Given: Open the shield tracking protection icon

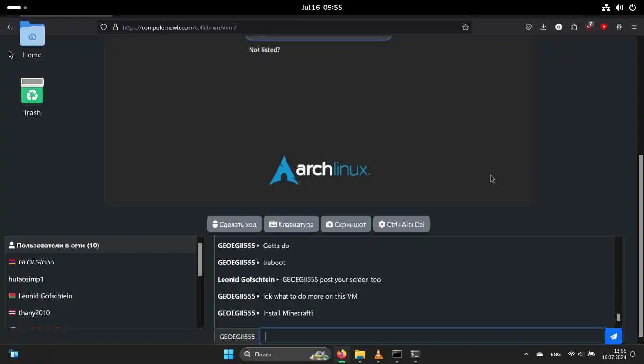Looking at the screenshot, I should click(x=104, y=27).
